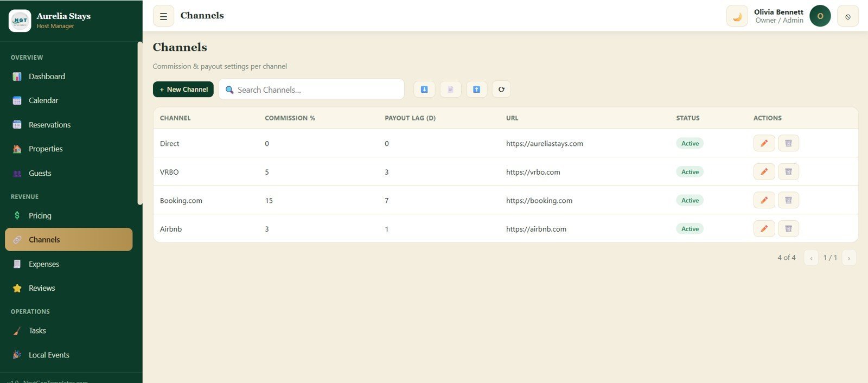Click the payout lag value 7
This screenshot has width=868, height=383.
tap(387, 201)
